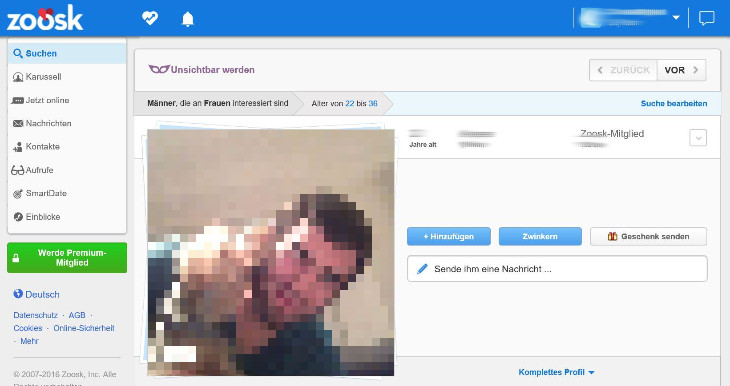The image size is (730, 386).
Task: Open the AGB link
Action: [77, 315]
